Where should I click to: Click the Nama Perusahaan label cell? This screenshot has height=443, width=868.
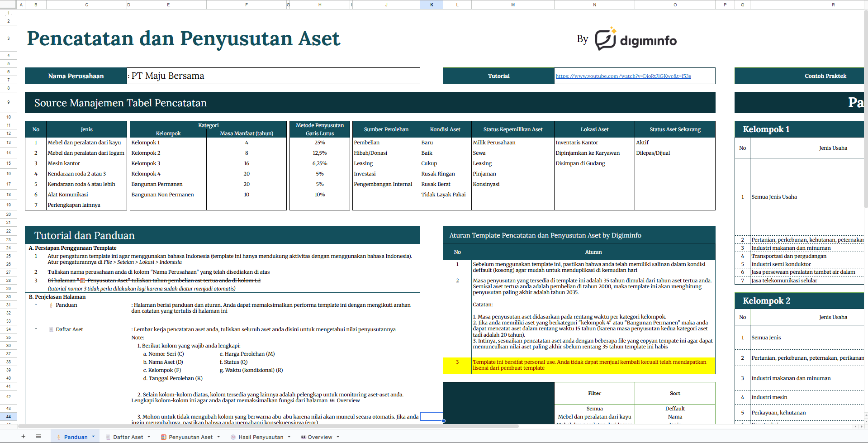coord(76,76)
